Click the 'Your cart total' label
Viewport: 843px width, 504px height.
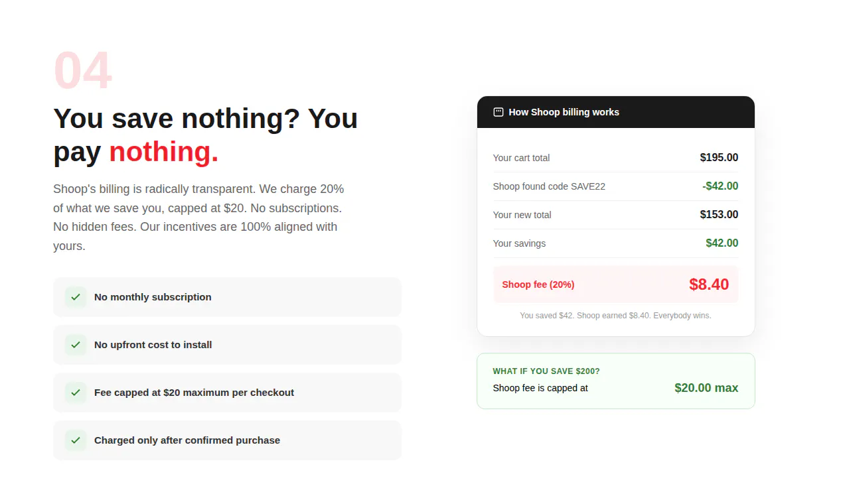[x=521, y=158]
